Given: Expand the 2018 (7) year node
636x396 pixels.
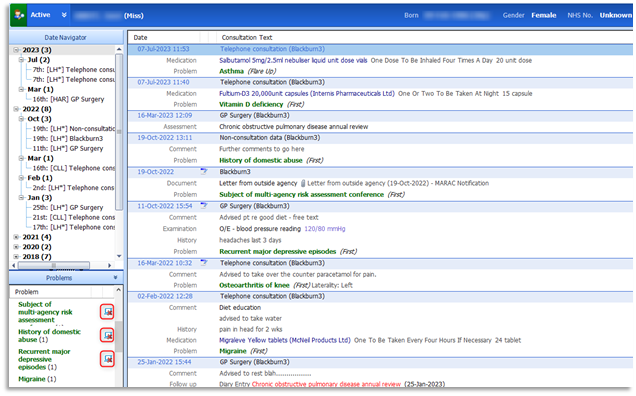Looking at the screenshot, I should click(16, 256).
